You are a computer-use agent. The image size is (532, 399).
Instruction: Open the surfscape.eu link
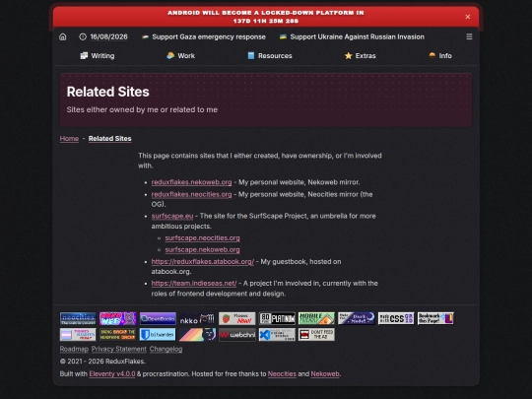[172, 216]
